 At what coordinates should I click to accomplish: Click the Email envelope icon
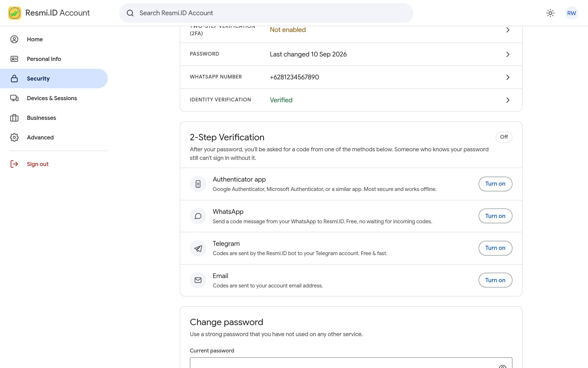pyautogui.click(x=198, y=280)
